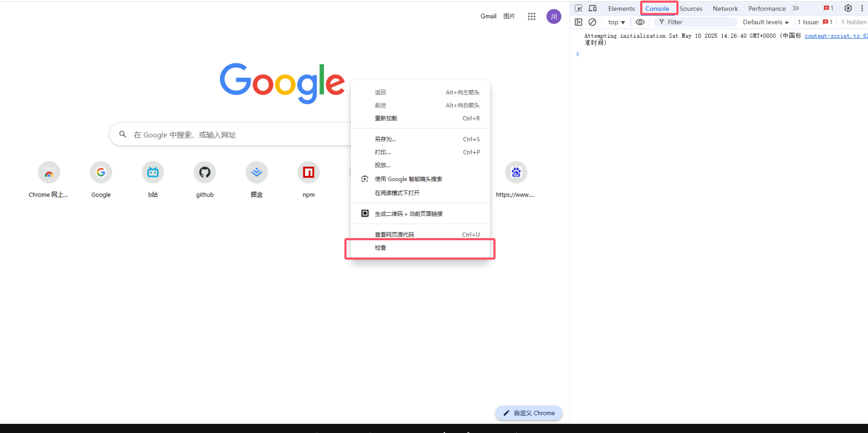Show more DevTools tabs via chevron
The height and width of the screenshot is (433, 868).
[x=796, y=8]
